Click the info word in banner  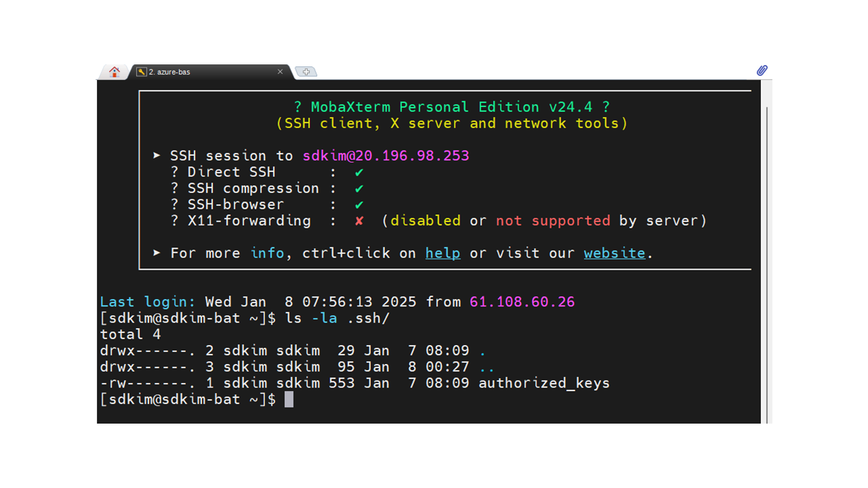click(267, 253)
